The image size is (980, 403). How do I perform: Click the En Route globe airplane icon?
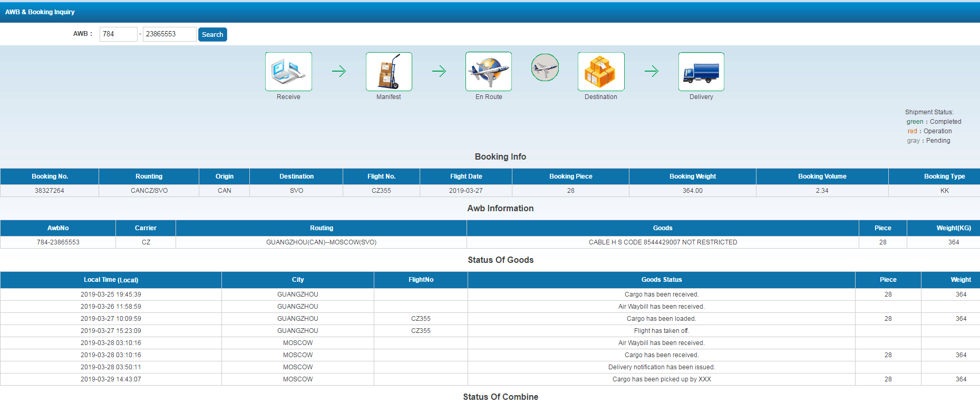tap(489, 72)
